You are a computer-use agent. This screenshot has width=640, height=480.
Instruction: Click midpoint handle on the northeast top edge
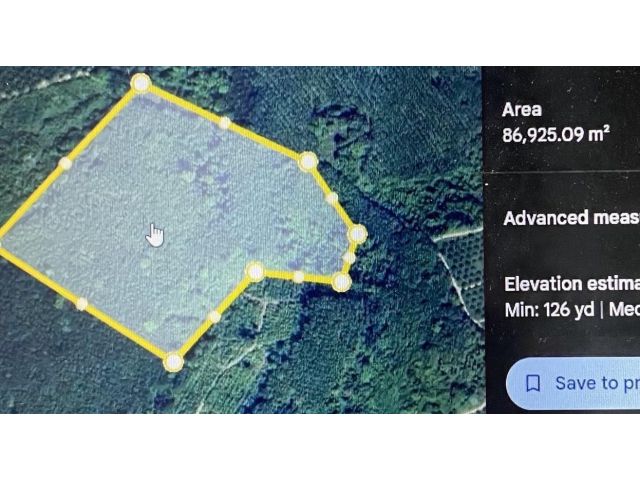coord(224,122)
